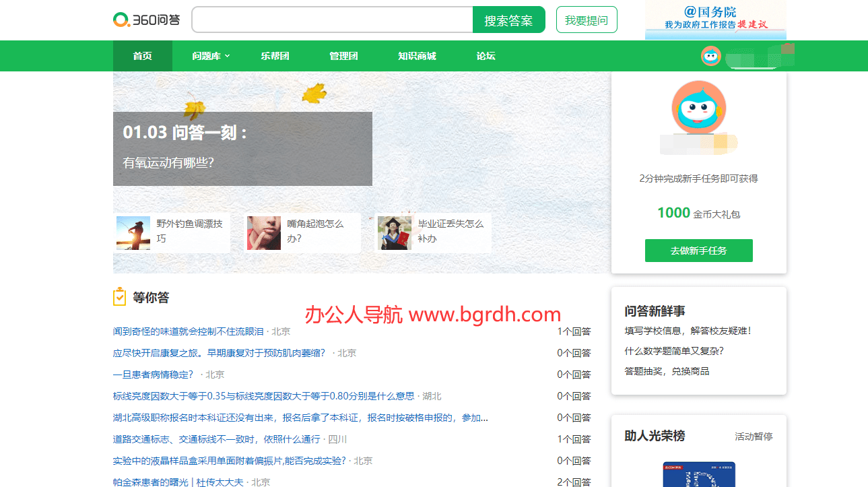Go to the 首页 tab
The image size is (868, 487).
point(142,56)
